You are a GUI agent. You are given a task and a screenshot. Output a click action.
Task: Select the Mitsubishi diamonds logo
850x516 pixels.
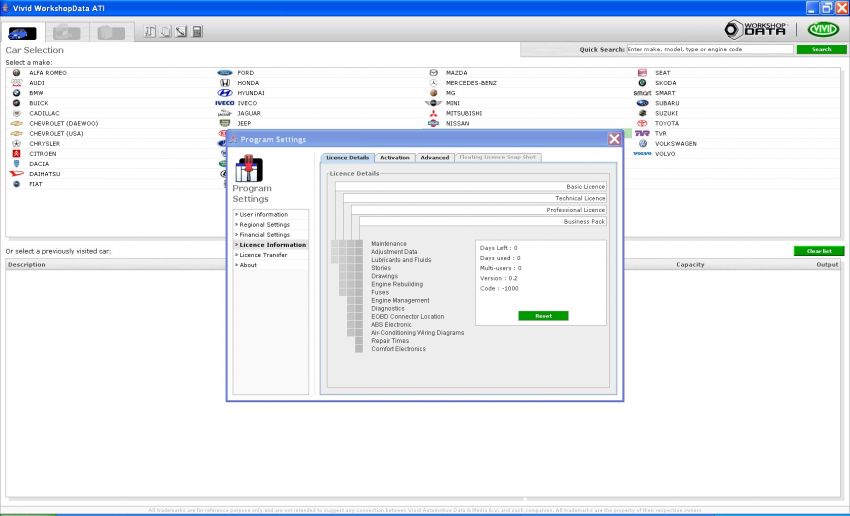433,113
